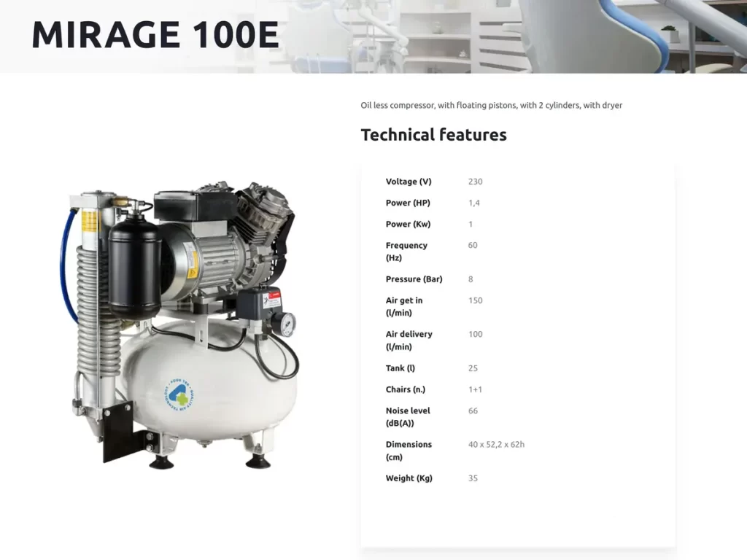
Task: Select the 150 air get in value
Action: tap(475, 300)
